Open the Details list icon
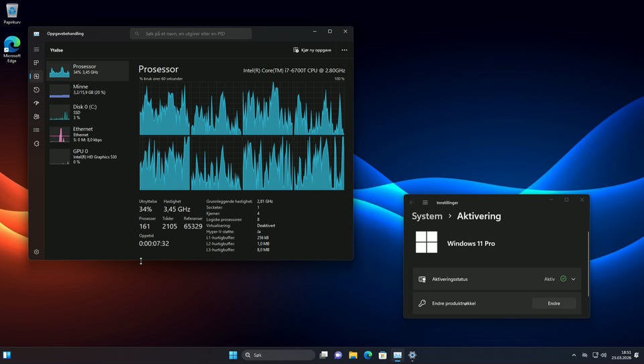Viewport: 644px width, 364px height. pyautogui.click(x=36, y=130)
